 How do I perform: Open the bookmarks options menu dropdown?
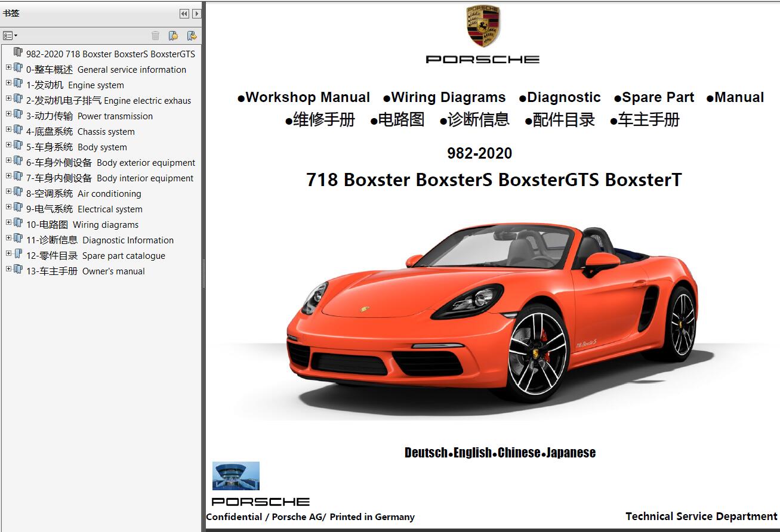tap(10, 36)
